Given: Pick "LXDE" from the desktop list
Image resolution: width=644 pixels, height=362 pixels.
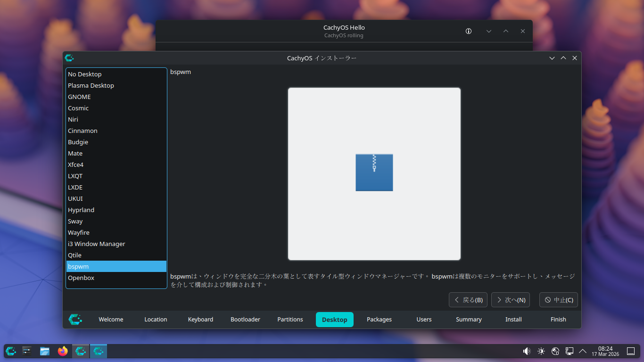Looking at the screenshot, I should click(116, 187).
